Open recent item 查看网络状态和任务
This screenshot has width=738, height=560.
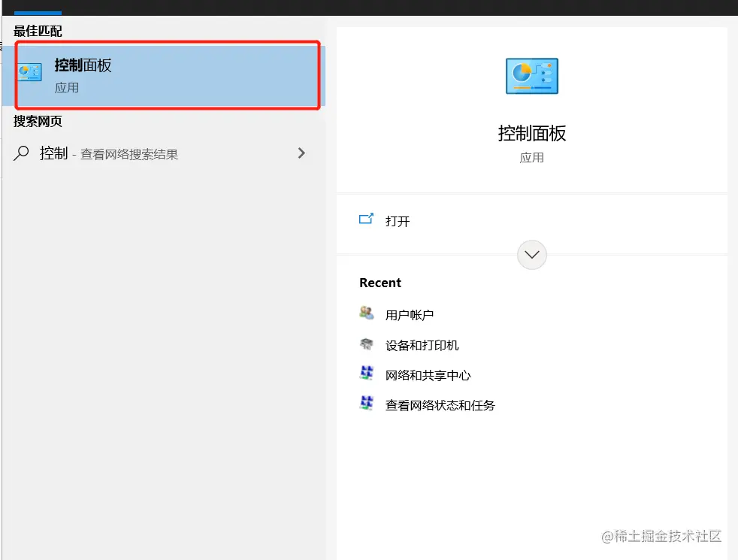pyautogui.click(x=440, y=405)
